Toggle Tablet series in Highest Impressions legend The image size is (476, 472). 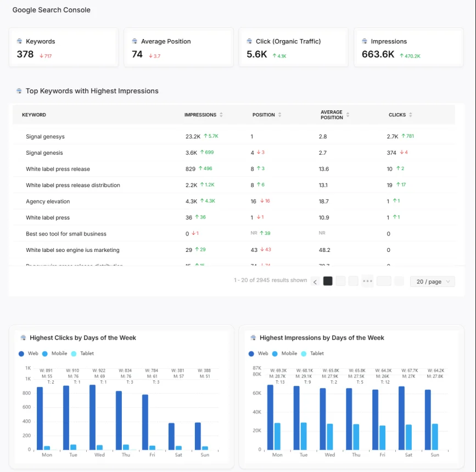click(304, 353)
